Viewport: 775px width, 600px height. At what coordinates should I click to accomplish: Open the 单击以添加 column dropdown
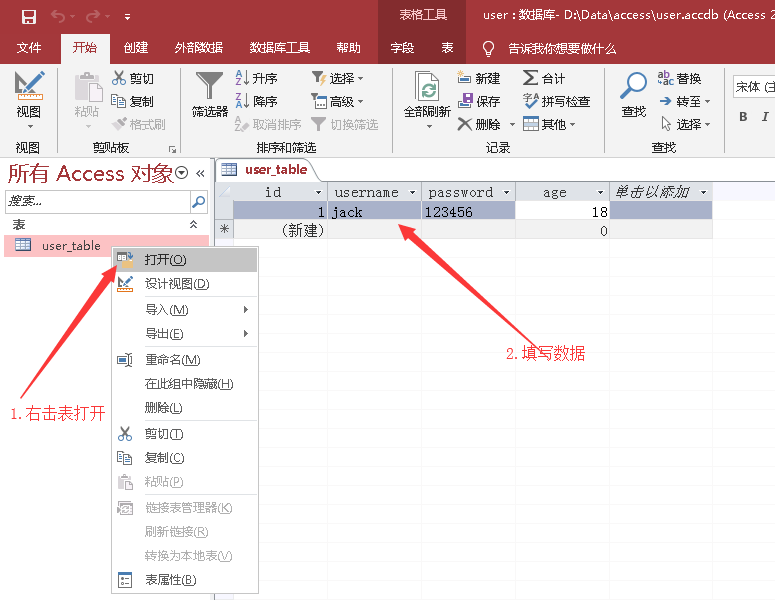(703, 192)
